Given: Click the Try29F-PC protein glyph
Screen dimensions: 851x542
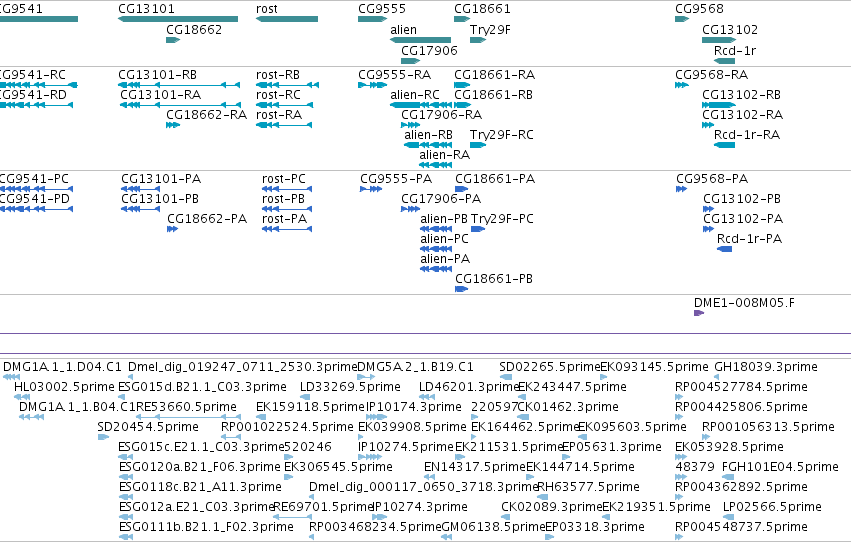Looking at the screenshot, I should (478, 229).
